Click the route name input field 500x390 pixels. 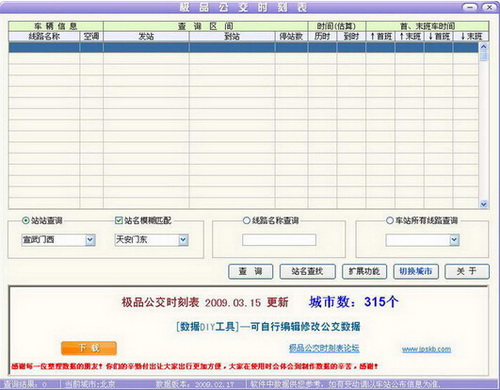coord(279,240)
